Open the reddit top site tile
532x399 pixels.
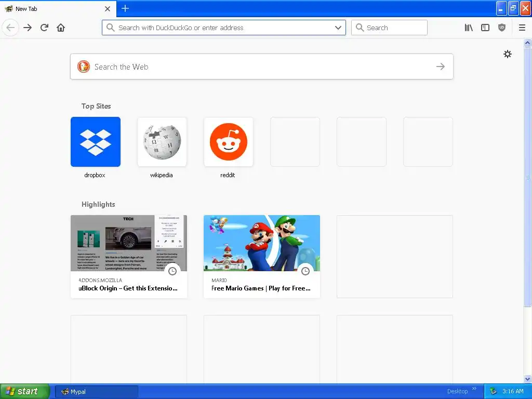click(x=229, y=142)
